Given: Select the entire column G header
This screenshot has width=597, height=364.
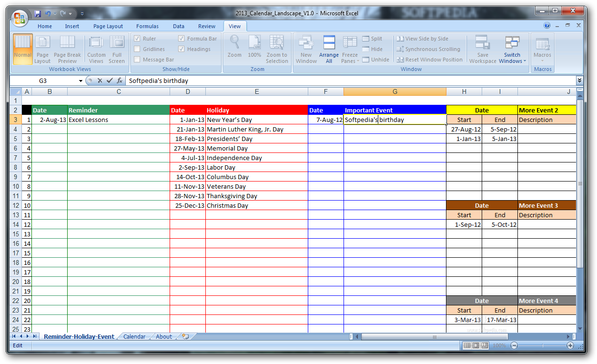Looking at the screenshot, I should [395, 91].
